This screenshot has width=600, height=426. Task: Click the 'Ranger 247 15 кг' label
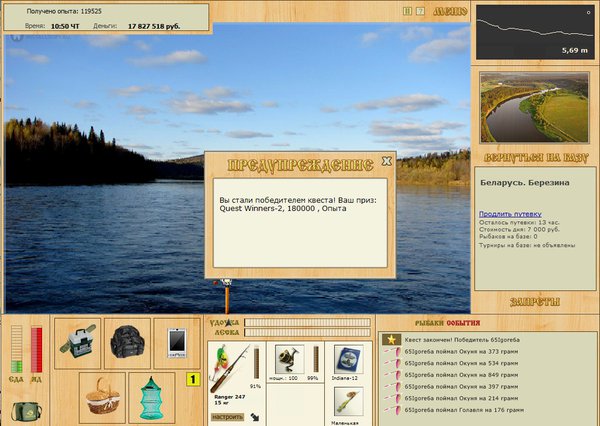tap(230, 400)
